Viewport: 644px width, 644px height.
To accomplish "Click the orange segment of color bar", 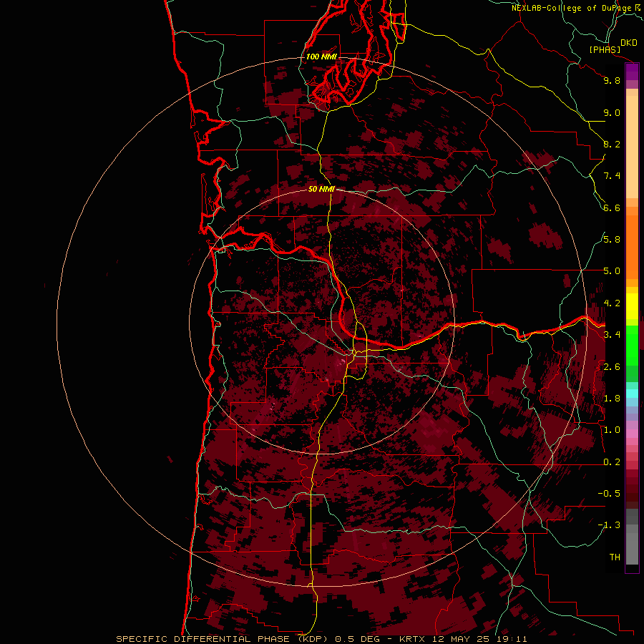I will [x=632, y=246].
